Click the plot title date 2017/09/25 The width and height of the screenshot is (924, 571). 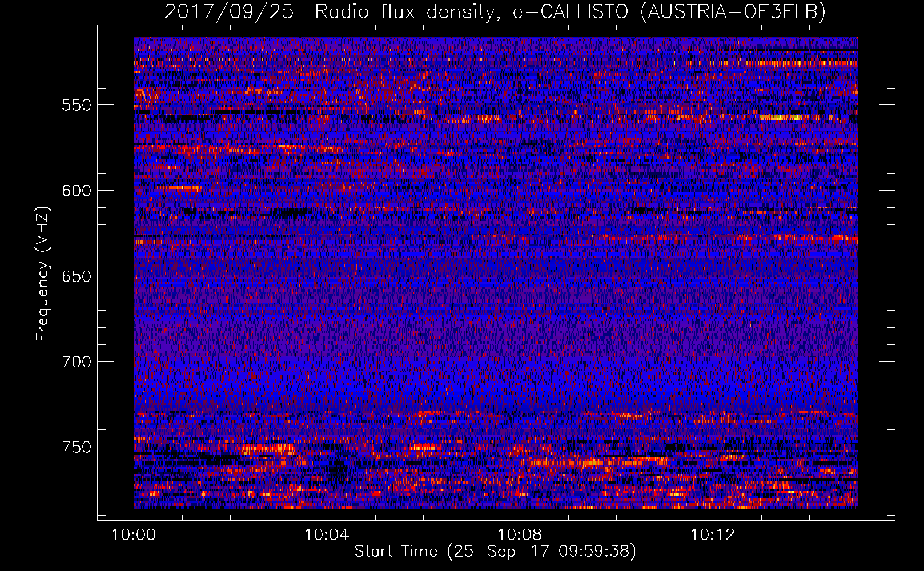click(229, 11)
